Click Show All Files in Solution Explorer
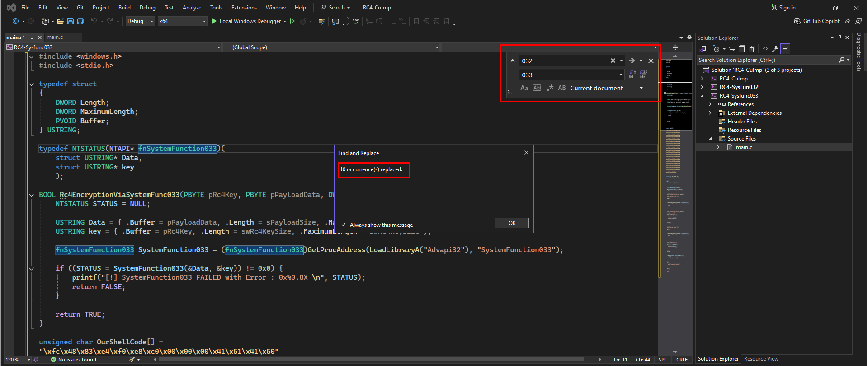 click(752, 49)
